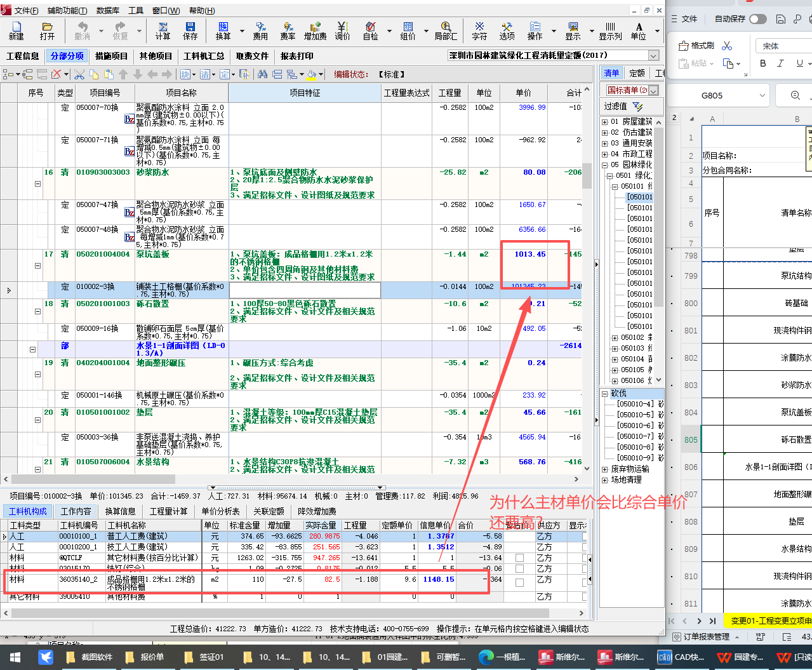Open the 选项 options tool
This screenshot has height=670, width=812.
coord(507,30)
